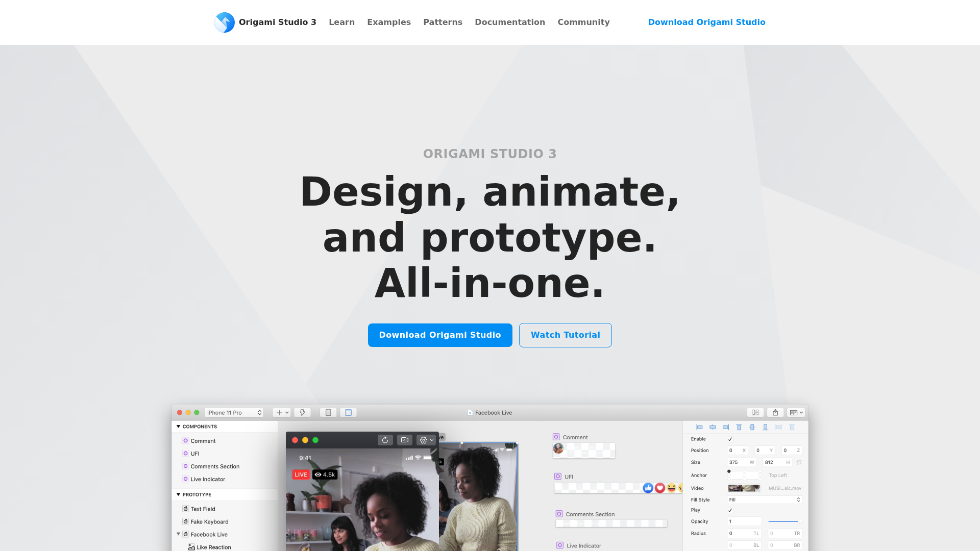Uncheck the Enable checkbox in inspector
The height and width of the screenshot is (551, 980).
[x=730, y=439]
